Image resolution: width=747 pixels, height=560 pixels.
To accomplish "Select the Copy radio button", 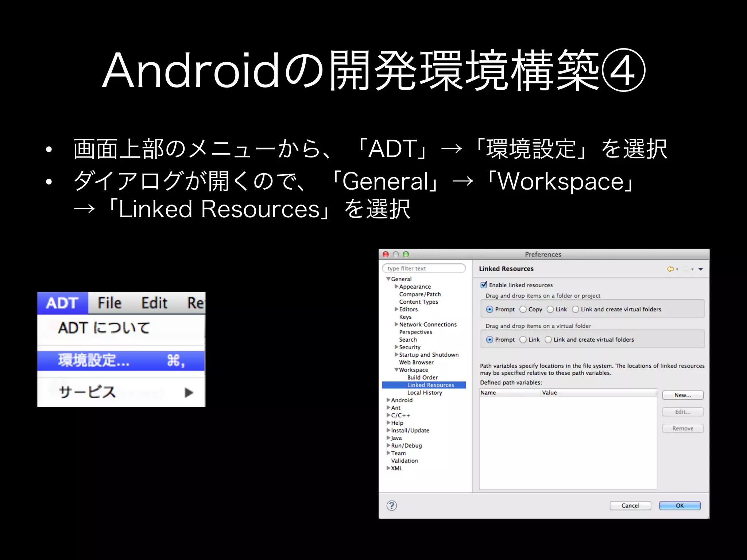I will point(523,309).
